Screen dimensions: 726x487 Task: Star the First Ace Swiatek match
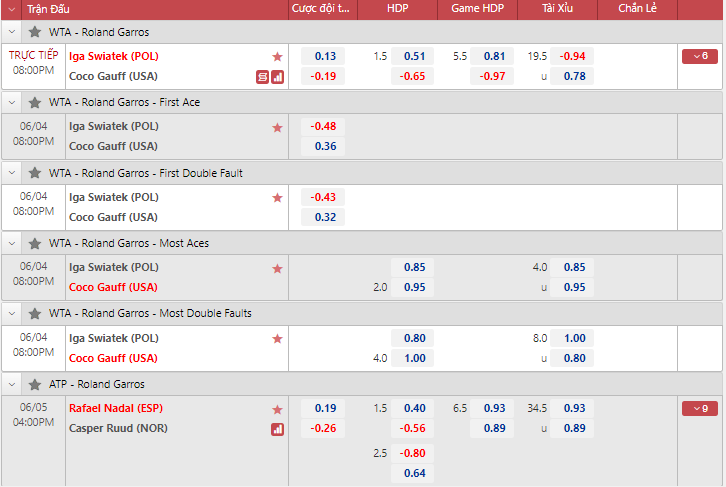point(277,127)
